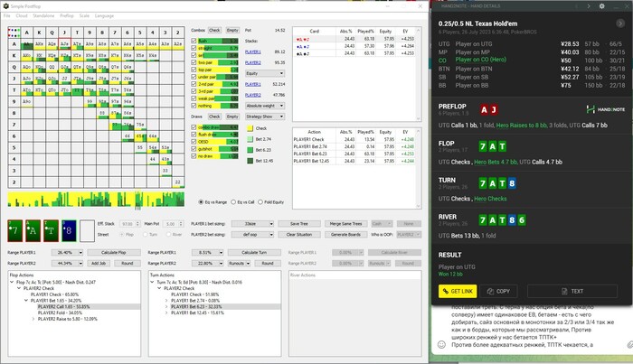The width and height of the screenshot is (633, 364).
Task: Select Eq vs Call radio button
Action: pos(233,202)
